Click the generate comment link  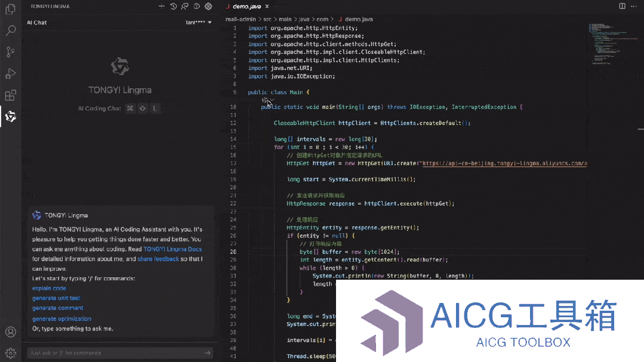(58, 308)
